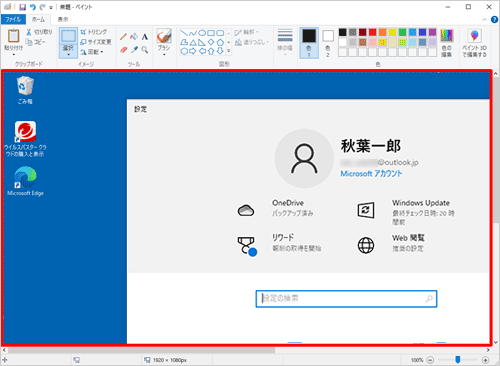Undo the last action
The height and width of the screenshot is (366, 500).
tap(32, 7)
